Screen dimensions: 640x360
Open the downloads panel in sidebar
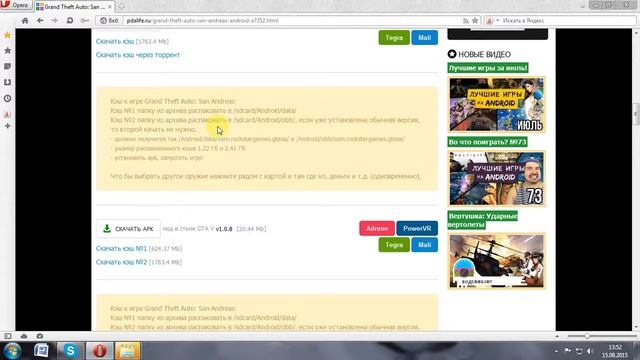(x=7, y=82)
